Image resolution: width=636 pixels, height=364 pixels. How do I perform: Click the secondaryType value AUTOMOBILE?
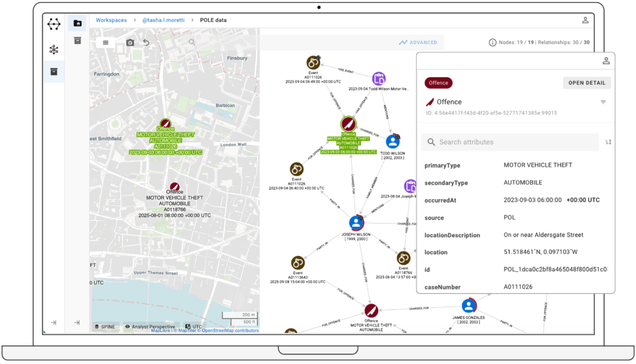523,183
